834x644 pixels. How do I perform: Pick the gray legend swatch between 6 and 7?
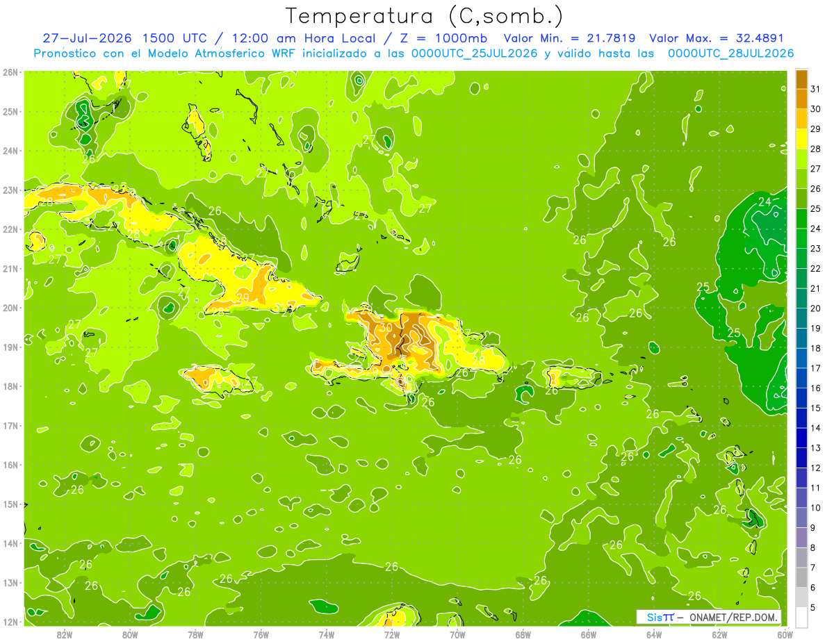click(802, 577)
